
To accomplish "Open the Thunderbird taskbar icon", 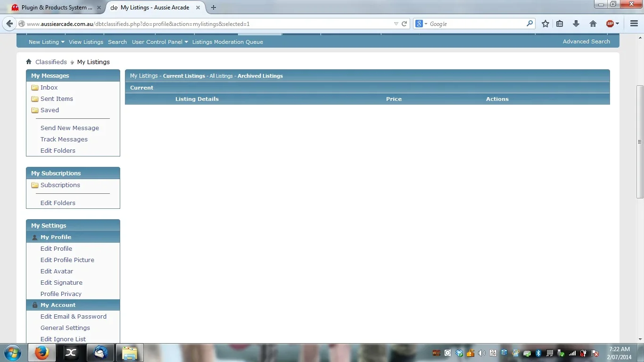I will pos(100,353).
